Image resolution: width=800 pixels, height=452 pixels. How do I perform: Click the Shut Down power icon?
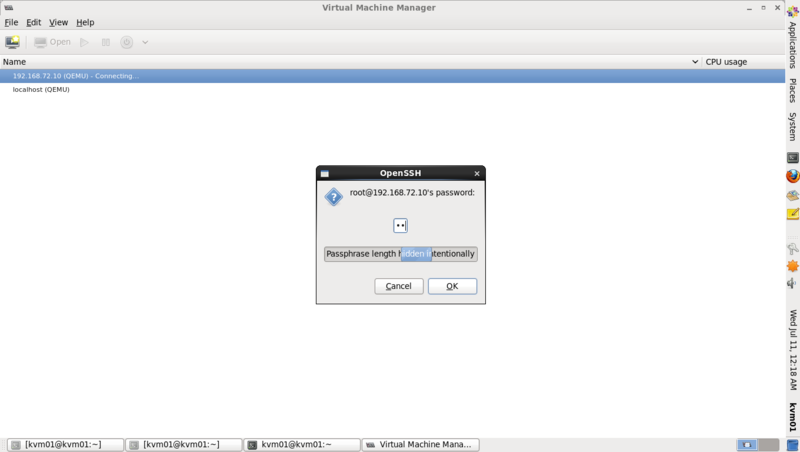[x=127, y=42]
